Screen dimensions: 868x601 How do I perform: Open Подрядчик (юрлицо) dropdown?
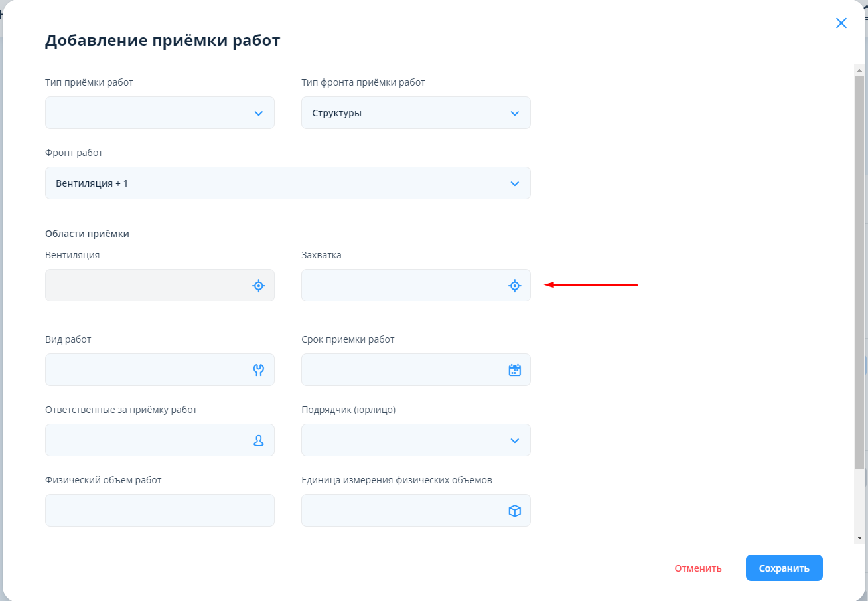(514, 440)
